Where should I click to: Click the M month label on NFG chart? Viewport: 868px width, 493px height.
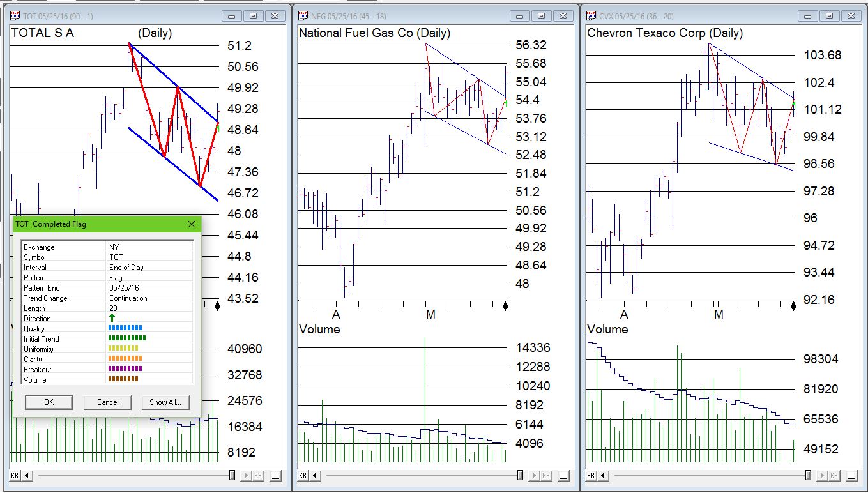pos(430,314)
